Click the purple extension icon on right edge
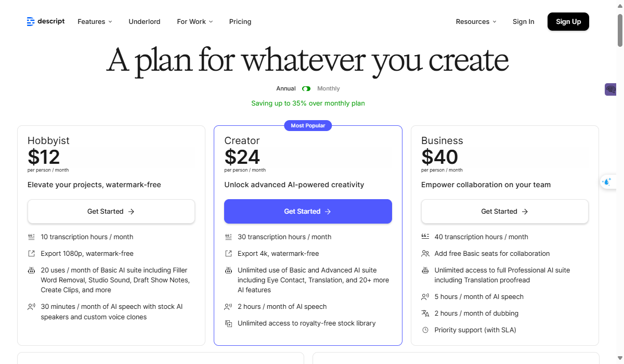624x364 pixels. coord(610,89)
